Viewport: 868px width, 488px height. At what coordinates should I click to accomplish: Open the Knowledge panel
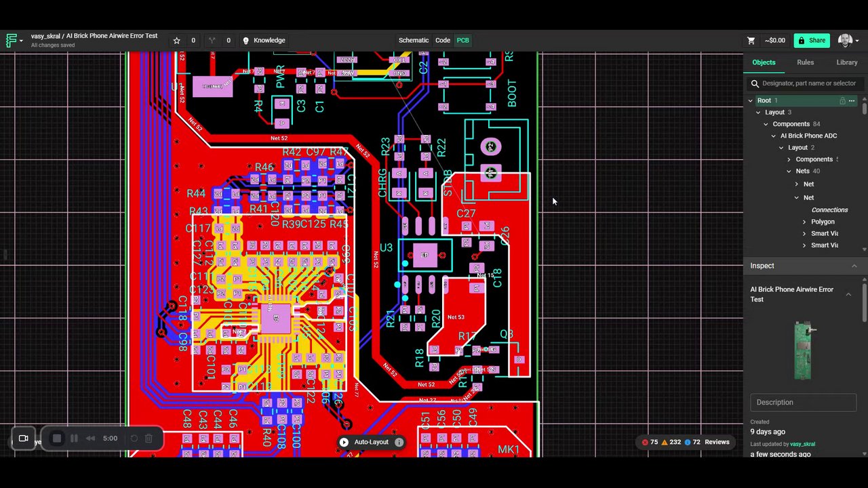pyautogui.click(x=264, y=41)
